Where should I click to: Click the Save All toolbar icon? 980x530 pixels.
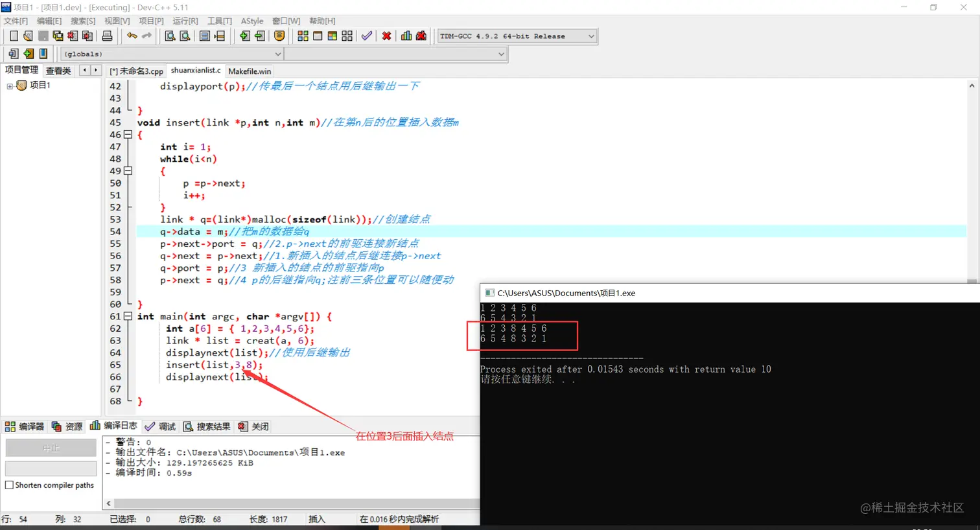coord(58,36)
